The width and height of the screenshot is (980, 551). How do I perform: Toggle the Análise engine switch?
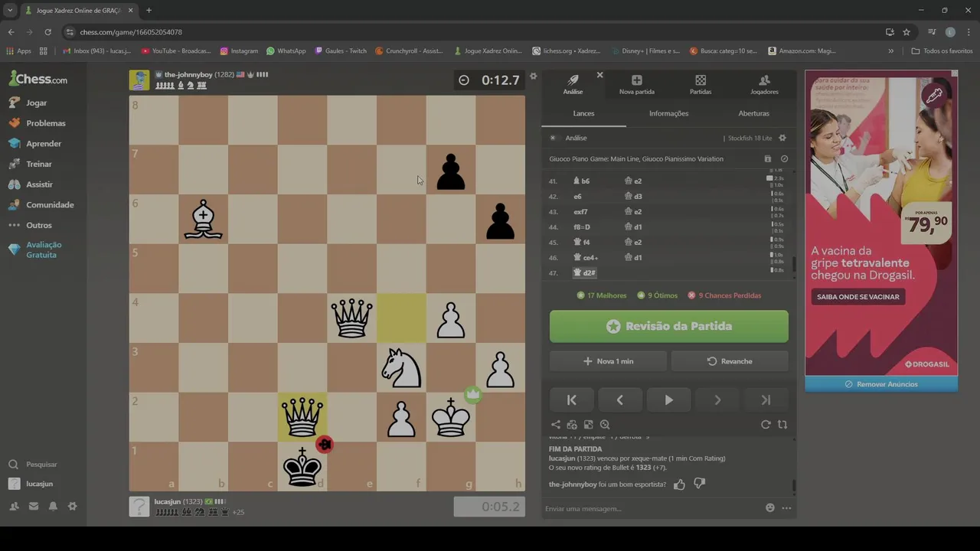point(553,138)
